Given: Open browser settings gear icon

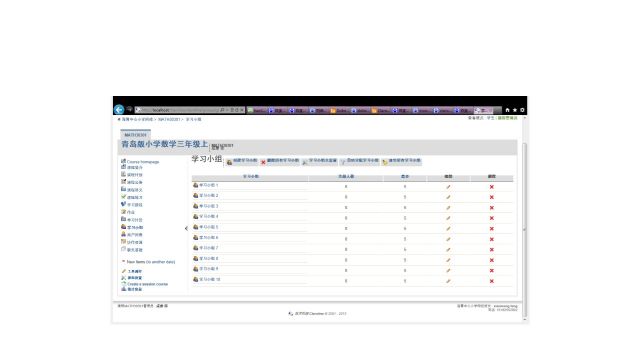Looking at the screenshot, I should click(x=522, y=110).
